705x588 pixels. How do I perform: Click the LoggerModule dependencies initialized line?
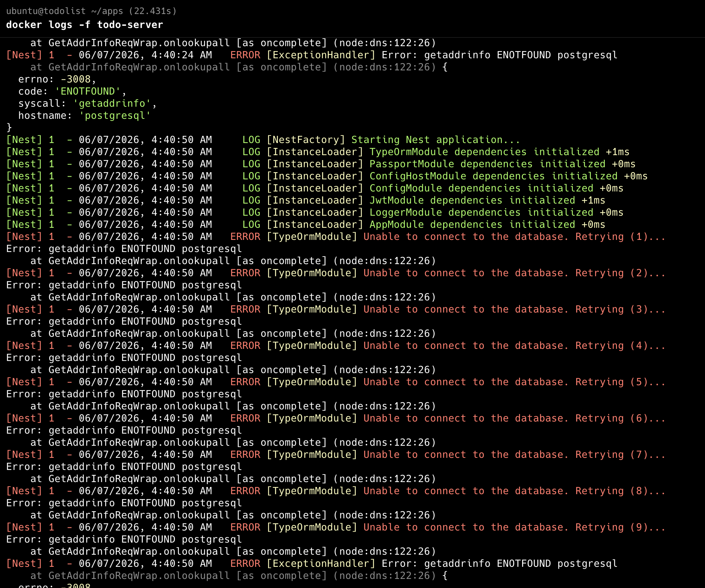315,212
